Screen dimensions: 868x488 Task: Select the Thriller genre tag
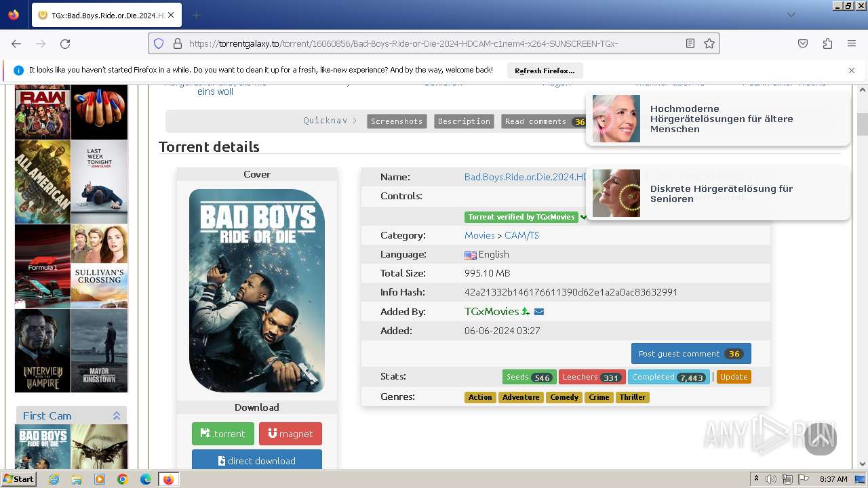[632, 397]
